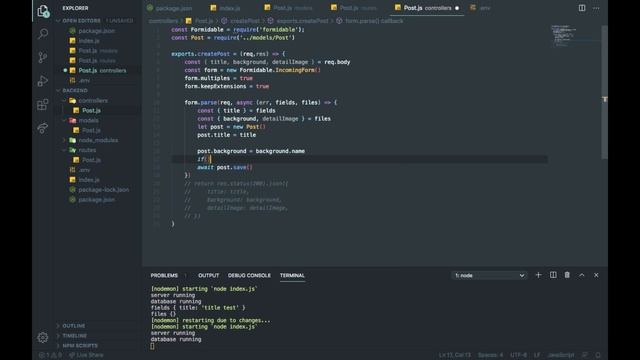Open the Output panel tab
Image resolution: width=640 pixels, height=360 pixels.
209,276
